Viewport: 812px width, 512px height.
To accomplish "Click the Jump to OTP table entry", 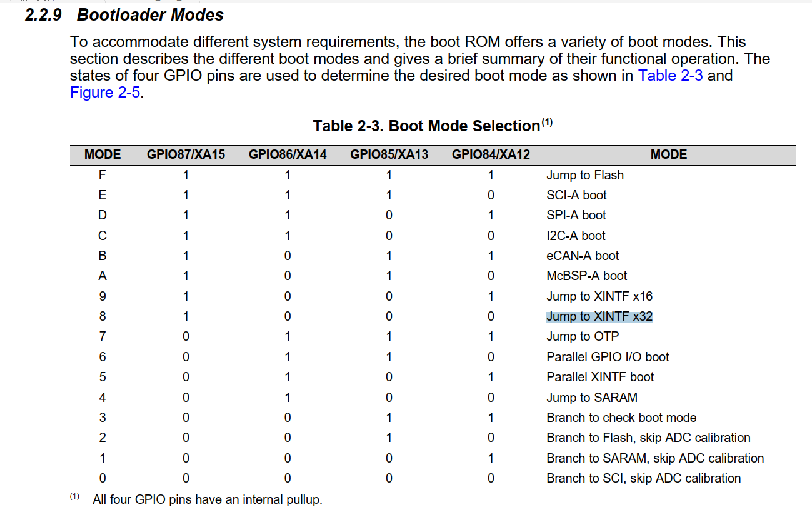I will tap(583, 336).
